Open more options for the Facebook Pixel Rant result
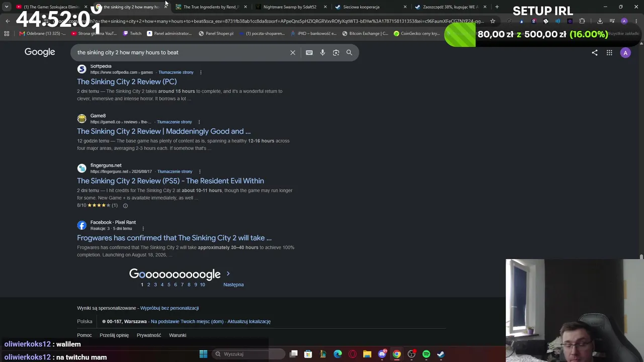Image resolution: width=644 pixels, height=362 pixels. point(143,229)
